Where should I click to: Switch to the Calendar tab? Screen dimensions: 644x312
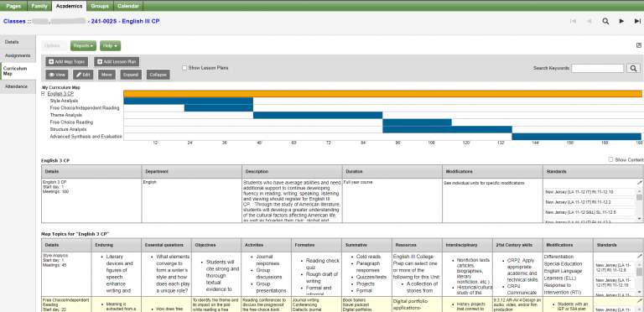(128, 6)
